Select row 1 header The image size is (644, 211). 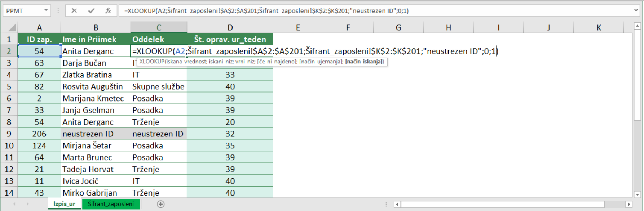click(x=9, y=39)
